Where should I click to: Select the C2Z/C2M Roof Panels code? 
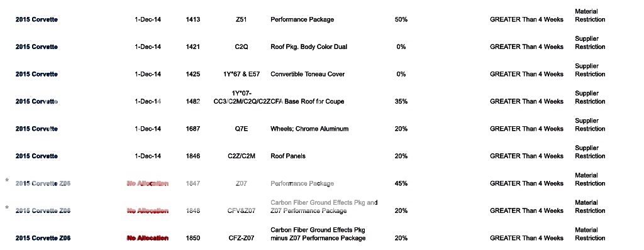(x=241, y=156)
